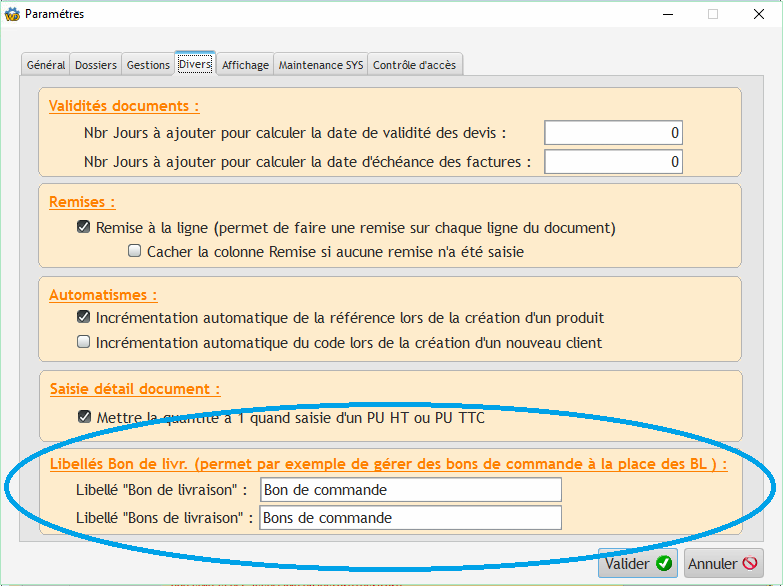The height and width of the screenshot is (586, 783).
Task: Close the Paramètres window
Action: pyautogui.click(x=759, y=14)
